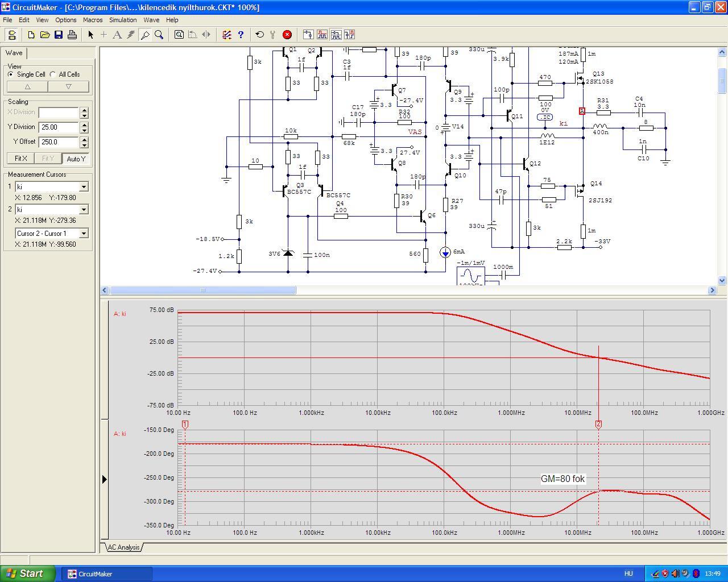Viewport: 728px width, 582px height.
Task: Click the schematic horizontal scrollbar thumb
Action: pos(203,290)
